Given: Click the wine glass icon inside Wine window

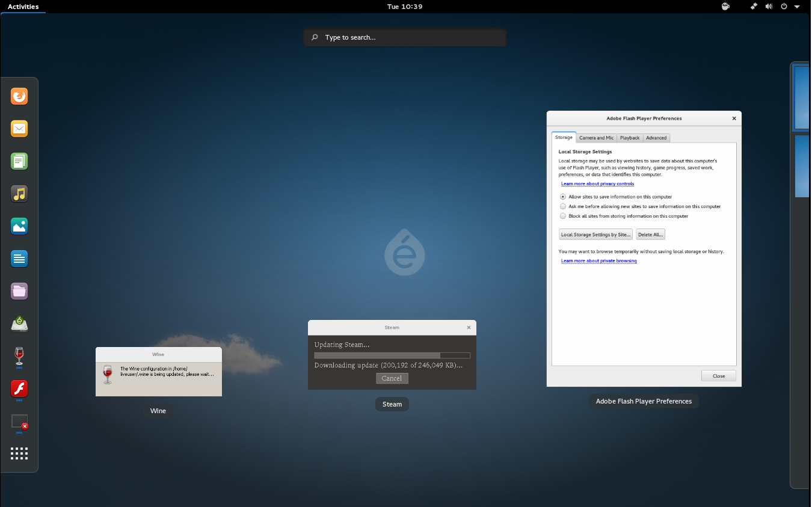Looking at the screenshot, I should [x=108, y=373].
